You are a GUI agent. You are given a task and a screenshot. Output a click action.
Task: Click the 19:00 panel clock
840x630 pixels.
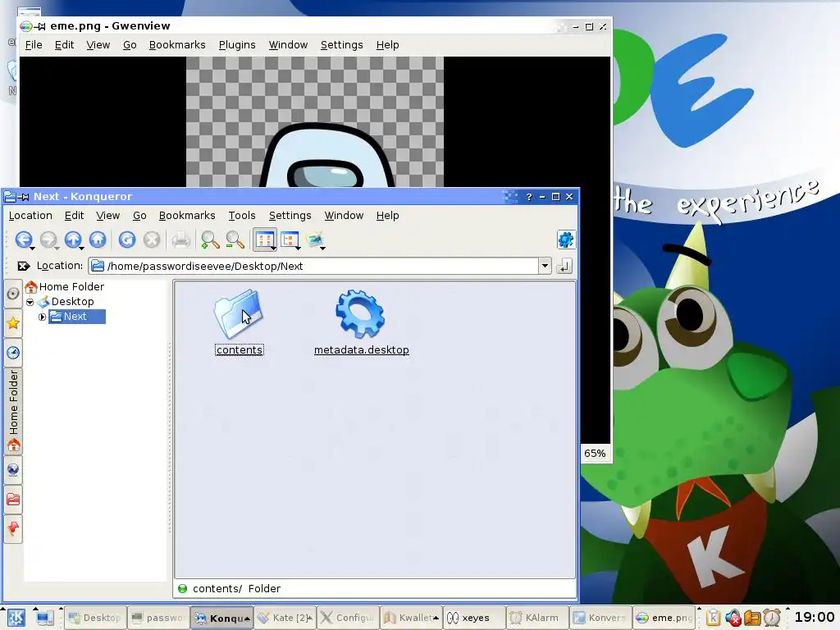[x=814, y=617]
